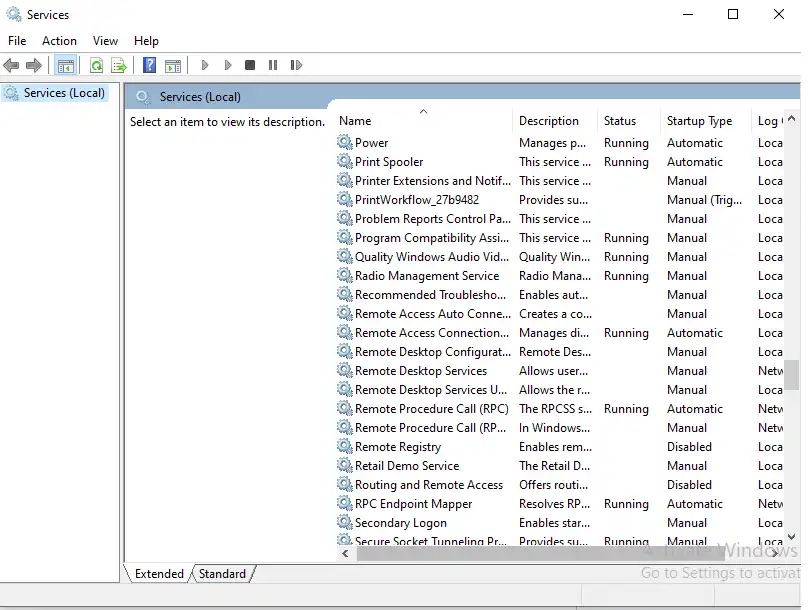
Task: Select Services (Local) in the console tree
Action: pos(64,93)
